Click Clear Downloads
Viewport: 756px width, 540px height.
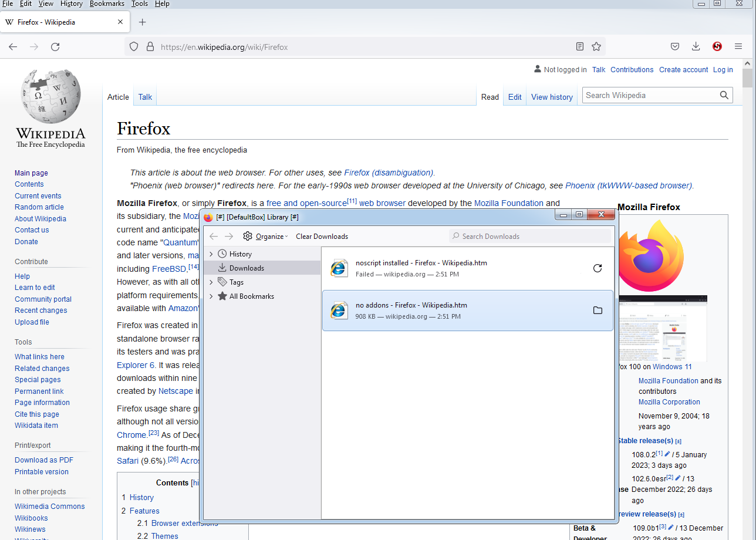click(322, 236)
